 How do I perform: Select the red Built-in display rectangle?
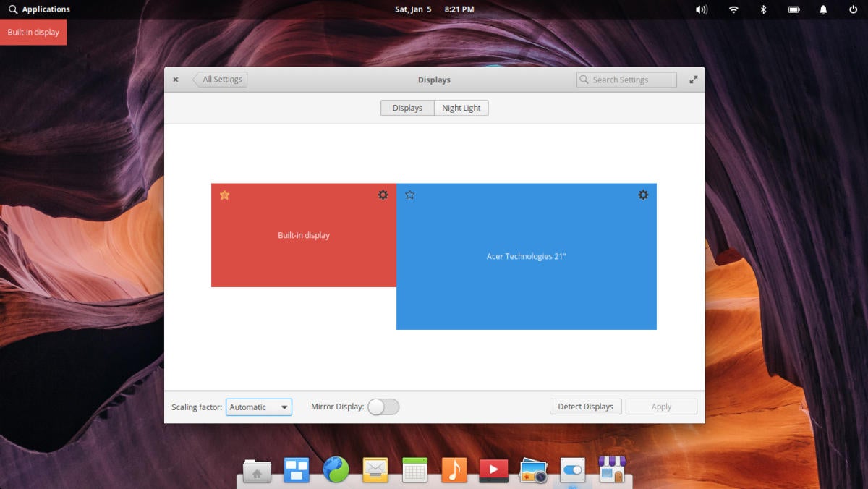(x=304, y=235)
